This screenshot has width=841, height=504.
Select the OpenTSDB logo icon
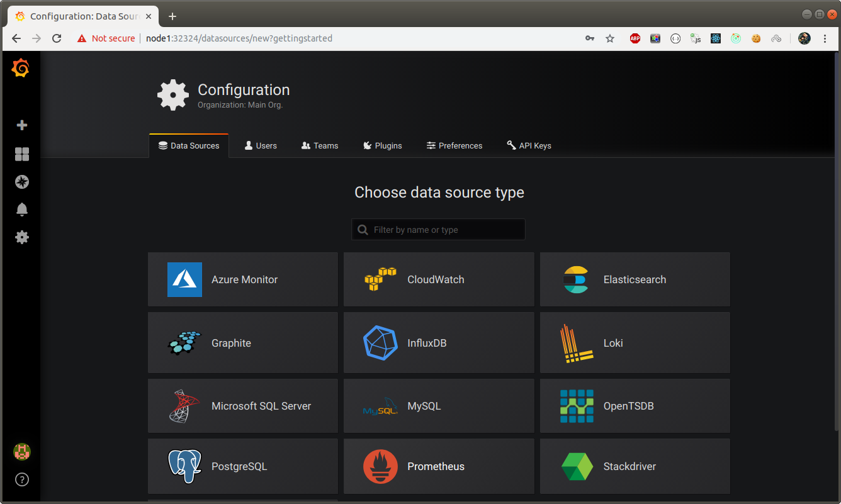577,406
